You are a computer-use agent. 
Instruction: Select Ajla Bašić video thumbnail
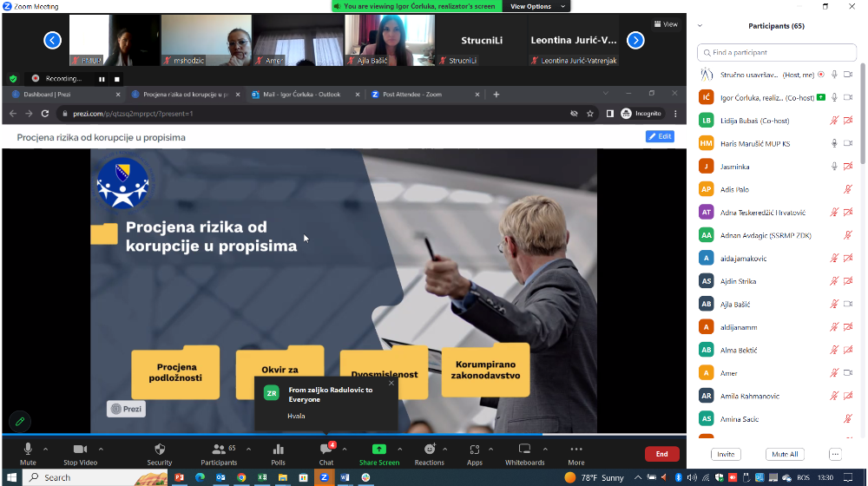click(x=390, y=41)
